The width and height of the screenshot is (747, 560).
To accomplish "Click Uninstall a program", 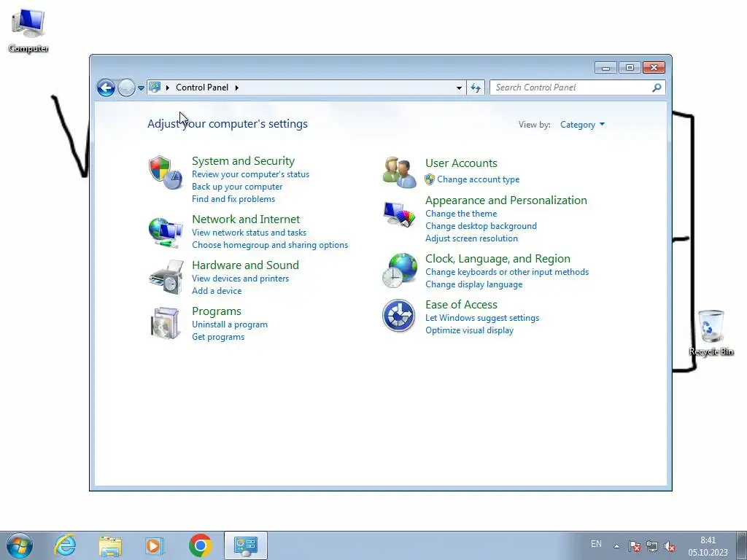I will [x=230, y=324].
